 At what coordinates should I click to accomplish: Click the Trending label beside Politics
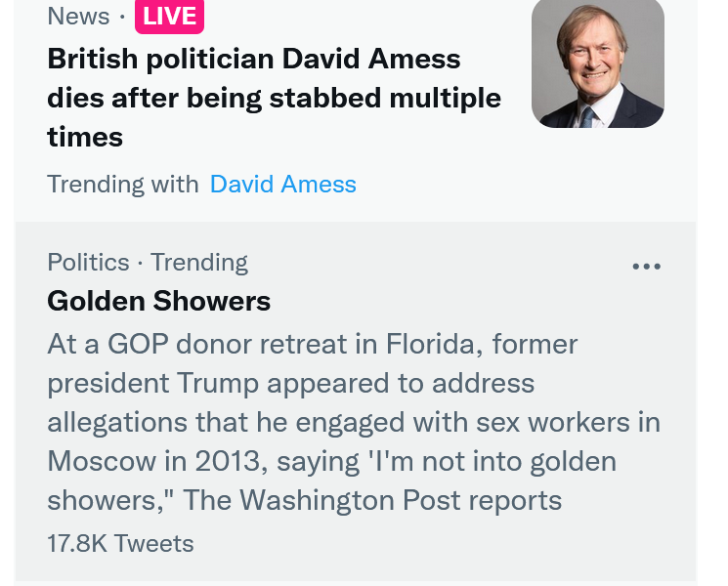[x=198, y=262]
